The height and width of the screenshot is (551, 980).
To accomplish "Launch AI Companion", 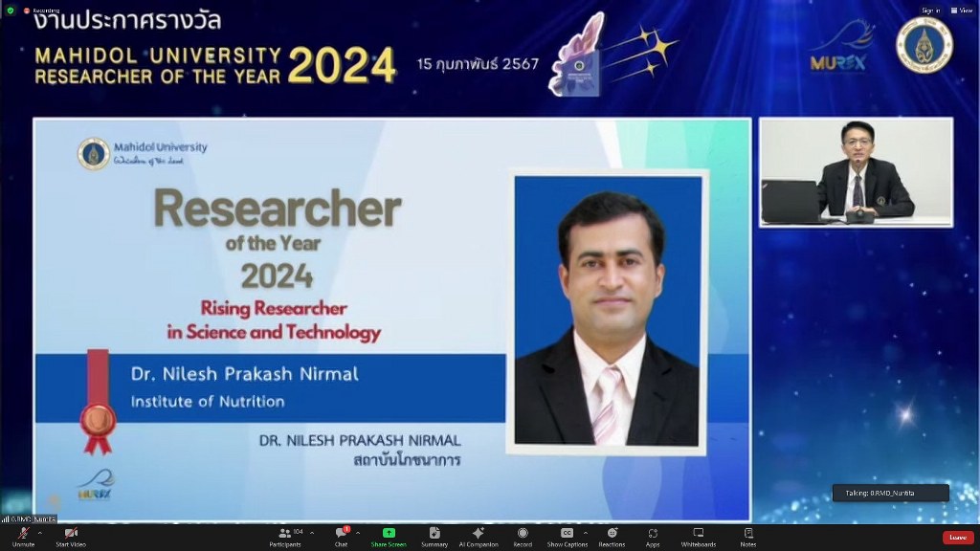I will (479, 537).
